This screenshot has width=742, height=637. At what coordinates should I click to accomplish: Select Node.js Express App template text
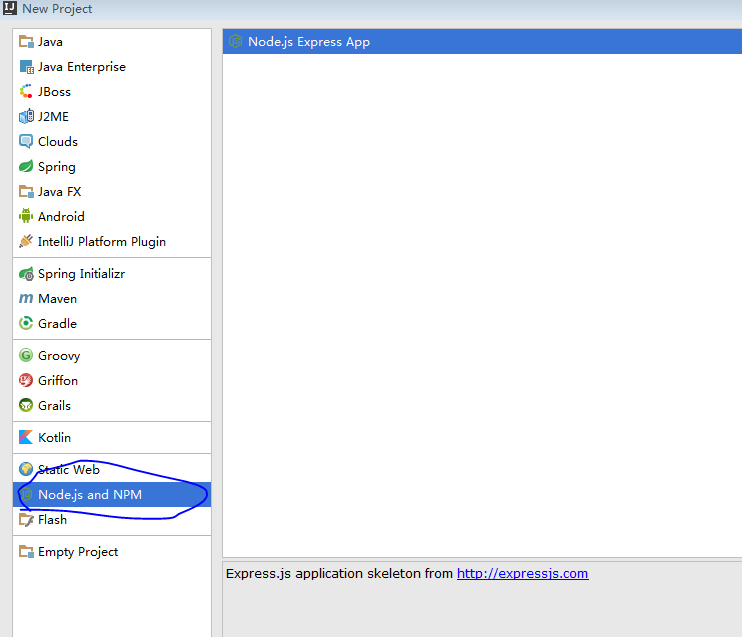309,42
